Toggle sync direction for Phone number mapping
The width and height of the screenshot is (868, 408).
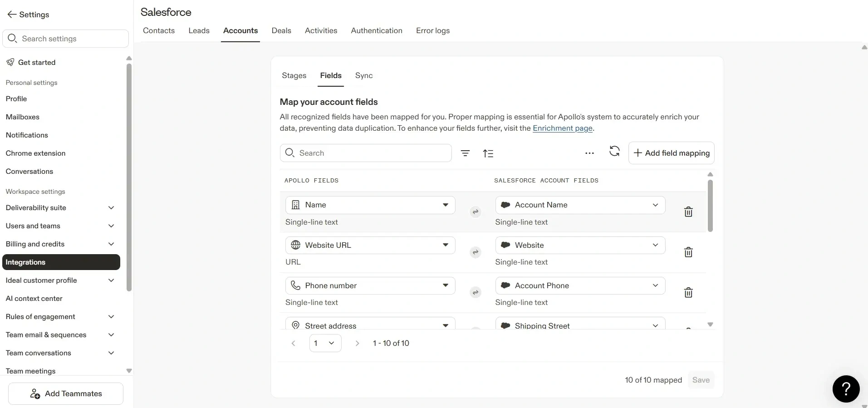475,293
